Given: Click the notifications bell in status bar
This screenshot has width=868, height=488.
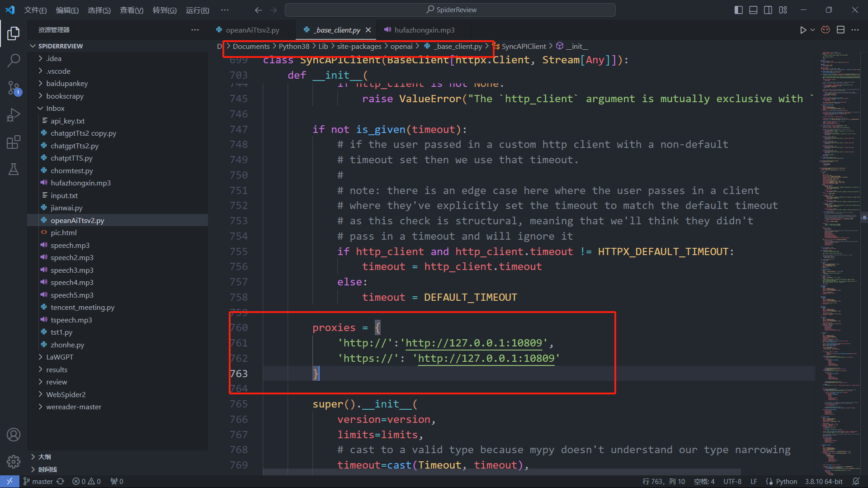Looking at the screenshot, I should [856, 482].
